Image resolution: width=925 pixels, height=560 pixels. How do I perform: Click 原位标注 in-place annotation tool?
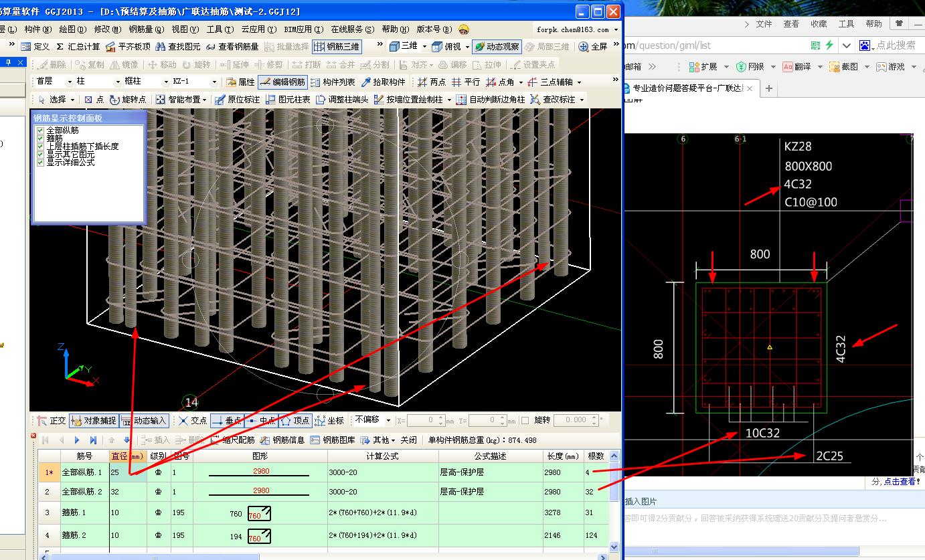(238, 99)
